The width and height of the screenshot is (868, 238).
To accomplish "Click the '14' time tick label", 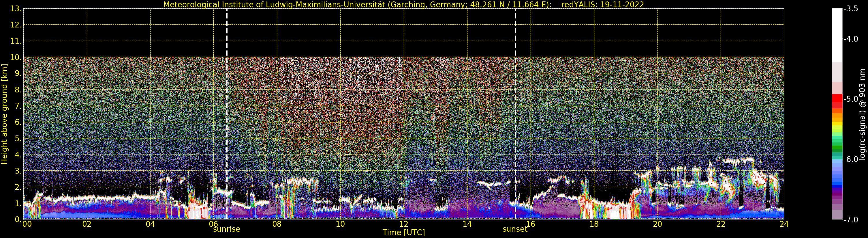I will [x=467, y=224].
